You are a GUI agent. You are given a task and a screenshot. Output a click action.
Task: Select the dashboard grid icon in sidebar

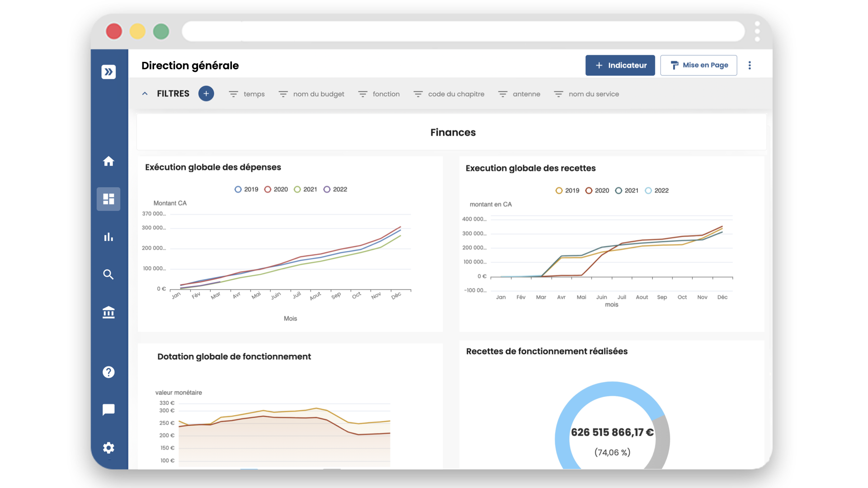click(x=108, y=199)
